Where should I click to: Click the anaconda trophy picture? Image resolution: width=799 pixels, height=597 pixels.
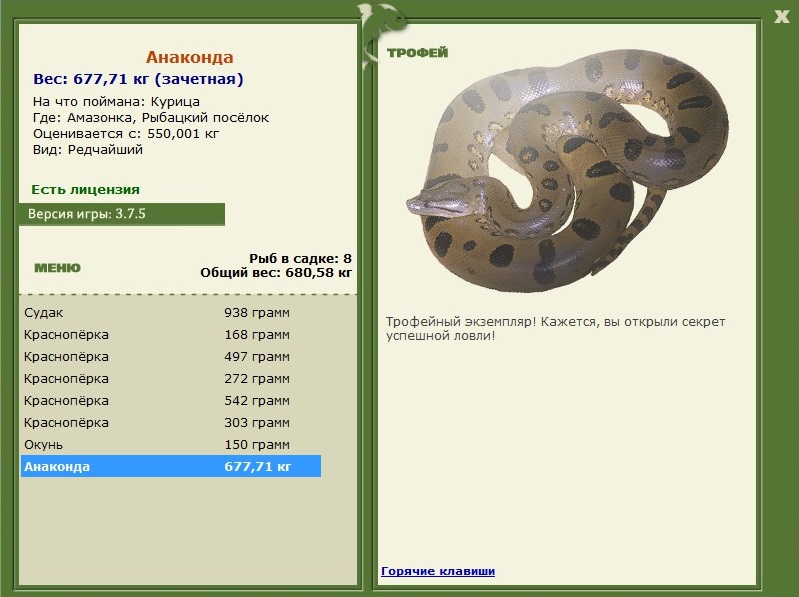coord(567,171)
